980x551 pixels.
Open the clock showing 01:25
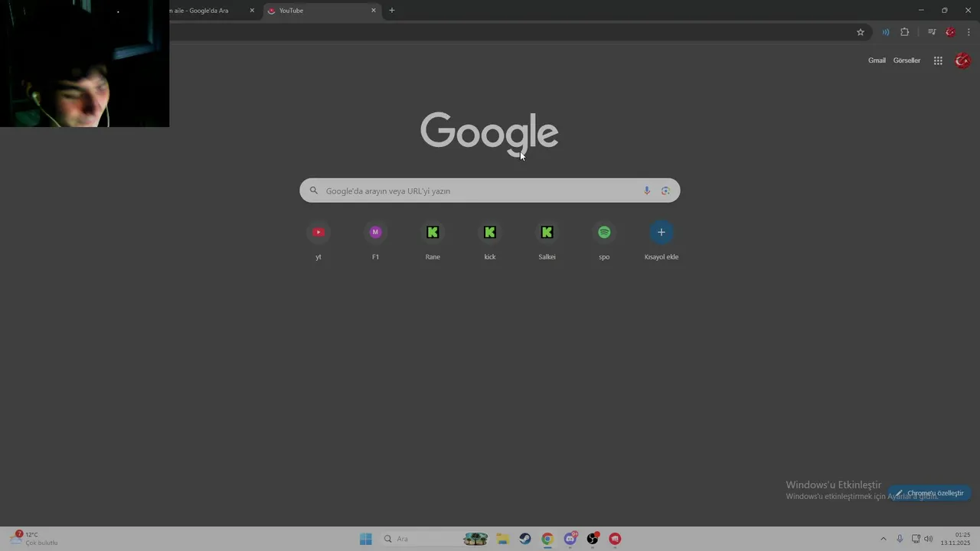pos(955,539)
